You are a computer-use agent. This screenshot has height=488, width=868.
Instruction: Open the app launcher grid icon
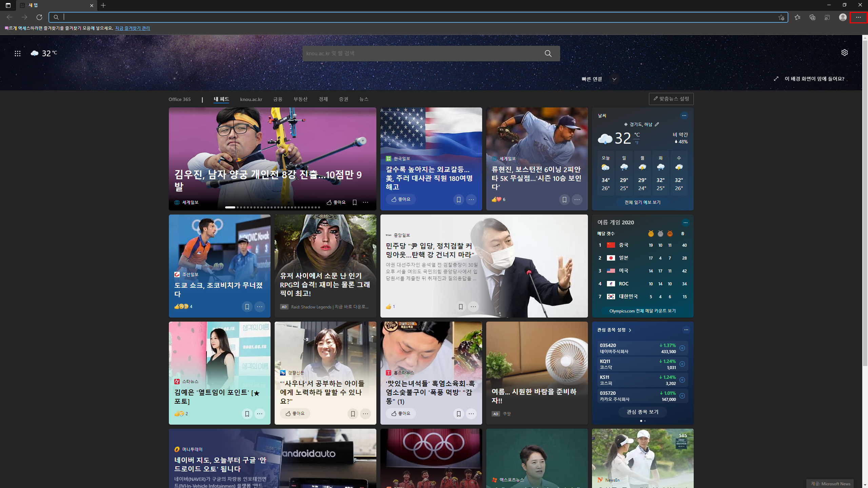[18, 53]
